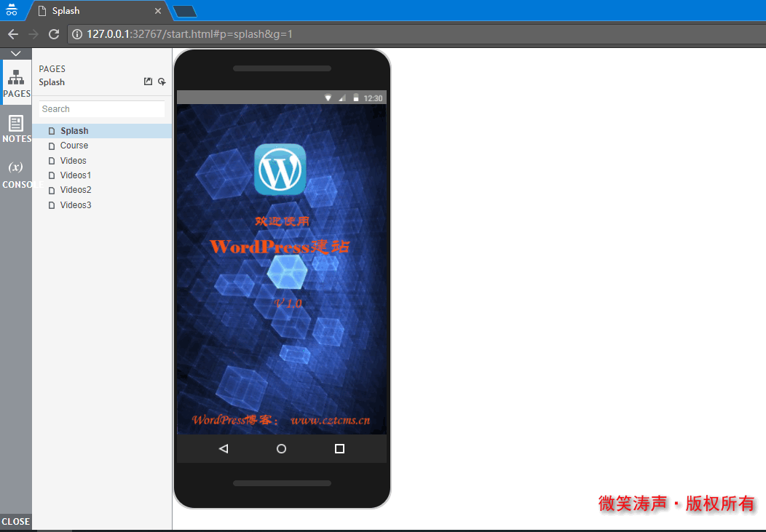The height and width of the screenshot is (532, 766).
Task: Click the WordPress logo on the splash screen
Action: 280,170
